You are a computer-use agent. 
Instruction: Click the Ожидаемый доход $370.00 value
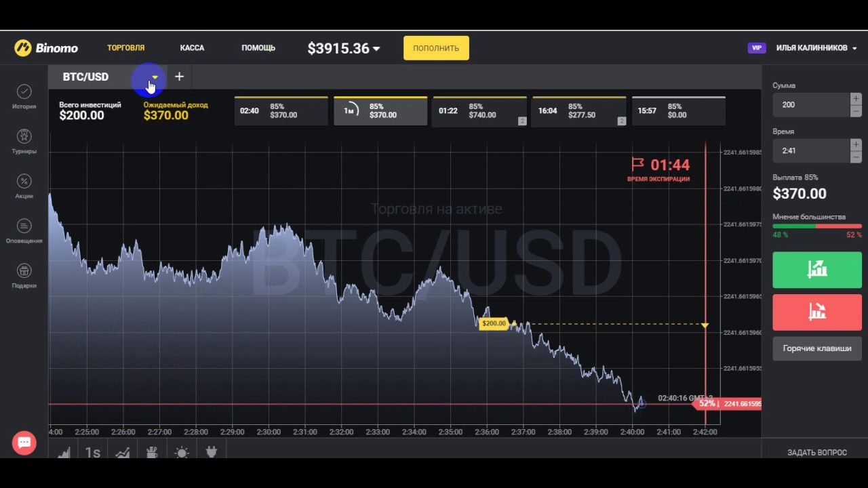(165, 115)
